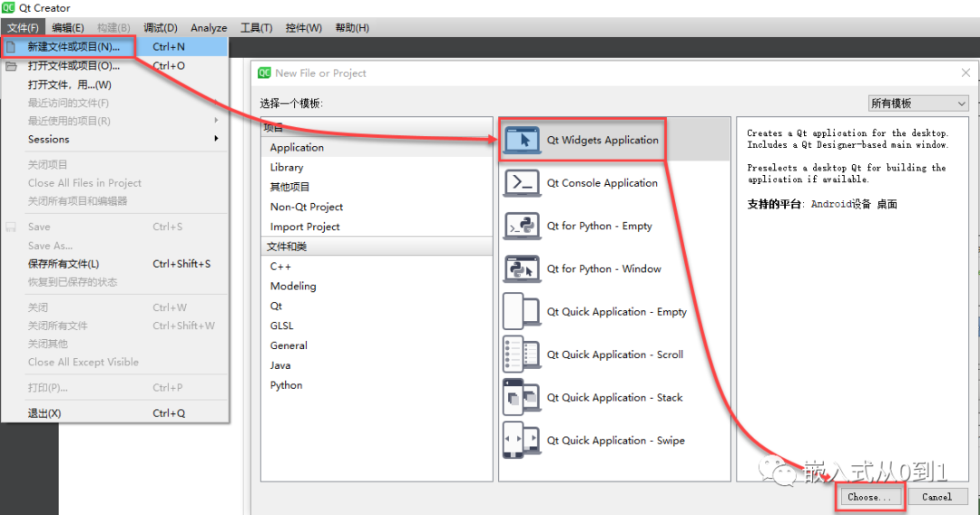Viewport: 980px width, 515px height.
Task: Close the New File or Project dialog
Action: (x=965, y=73)
